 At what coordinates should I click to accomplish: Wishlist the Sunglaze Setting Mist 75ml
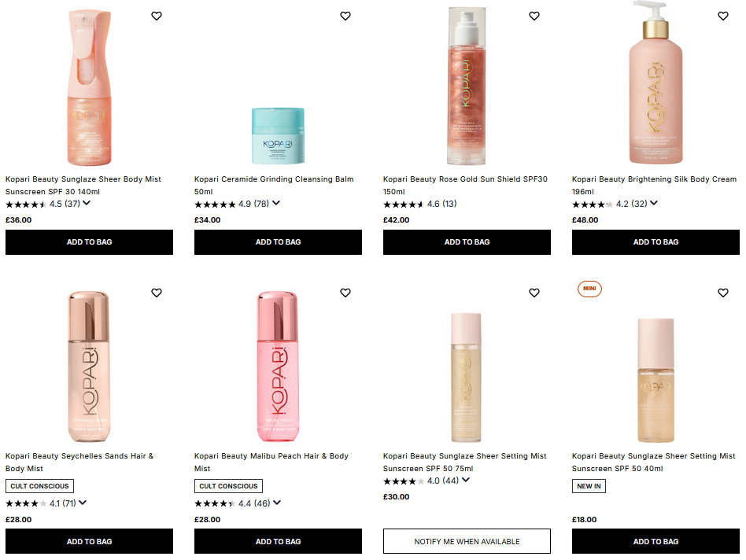click(x=534, y=293)
